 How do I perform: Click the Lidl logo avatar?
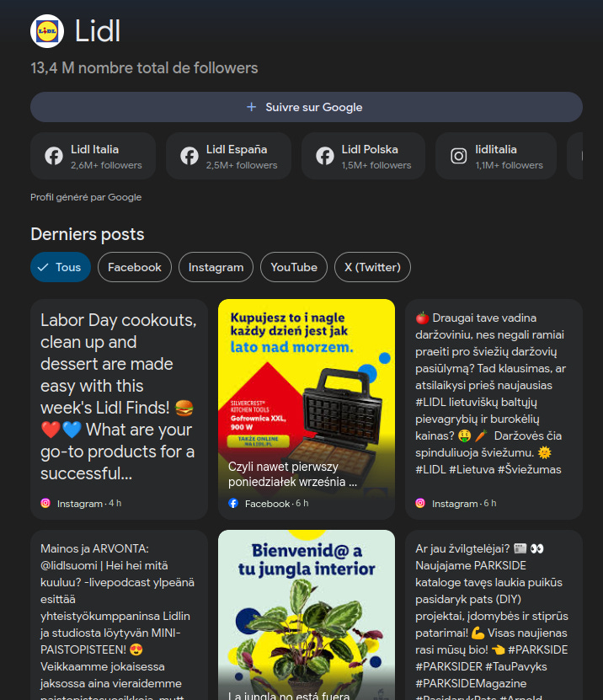point(47,31)
